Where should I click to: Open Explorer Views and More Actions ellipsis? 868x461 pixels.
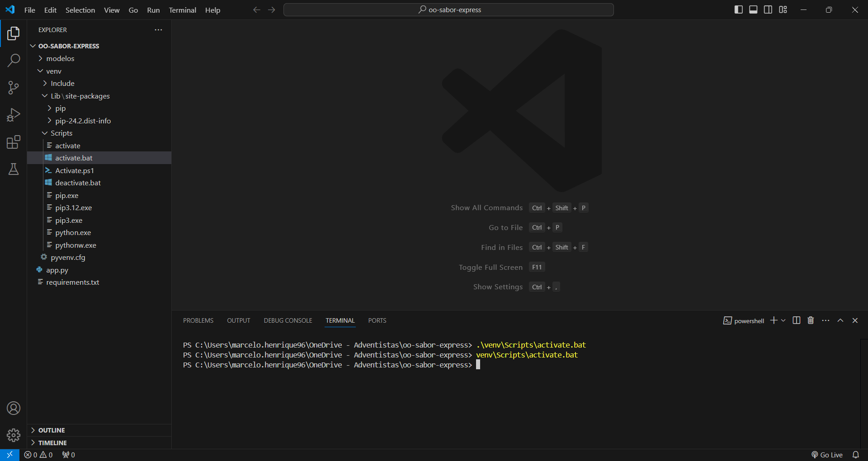click(x=158, y=30)
